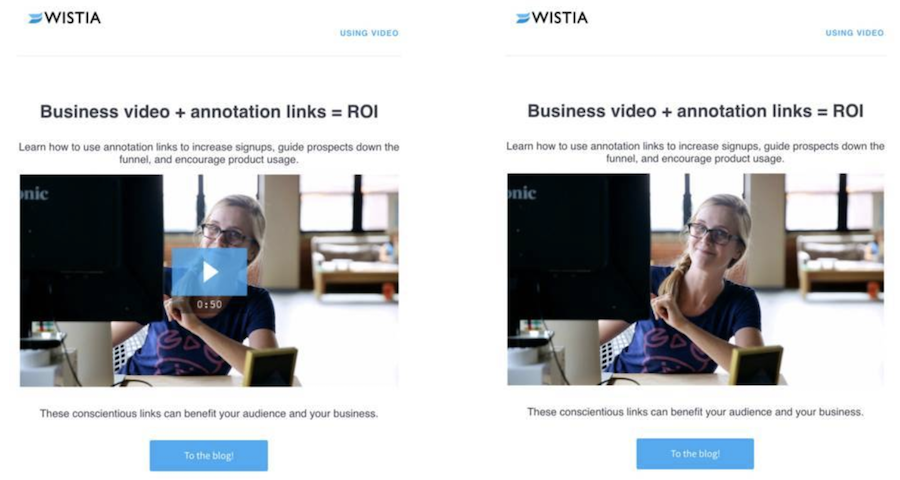The image size is (900, 480).
Task: Click the 'Learn how to use annotation links' paragraph in the left email
Action: click(209, 153)
